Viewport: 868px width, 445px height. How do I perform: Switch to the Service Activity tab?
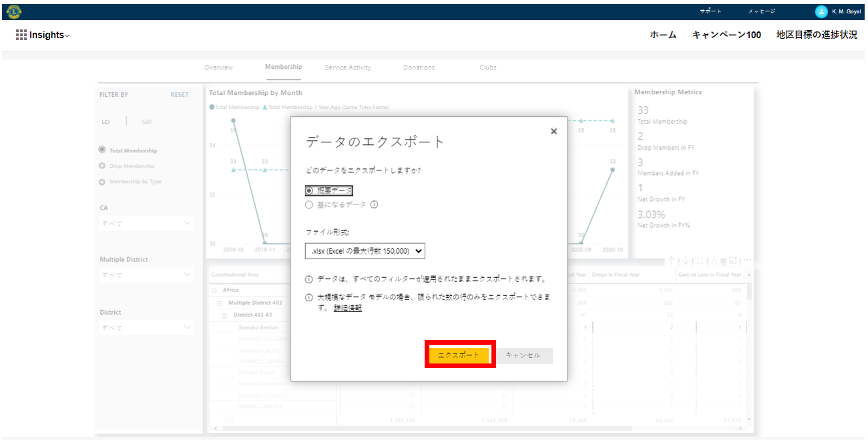point(348,67)
